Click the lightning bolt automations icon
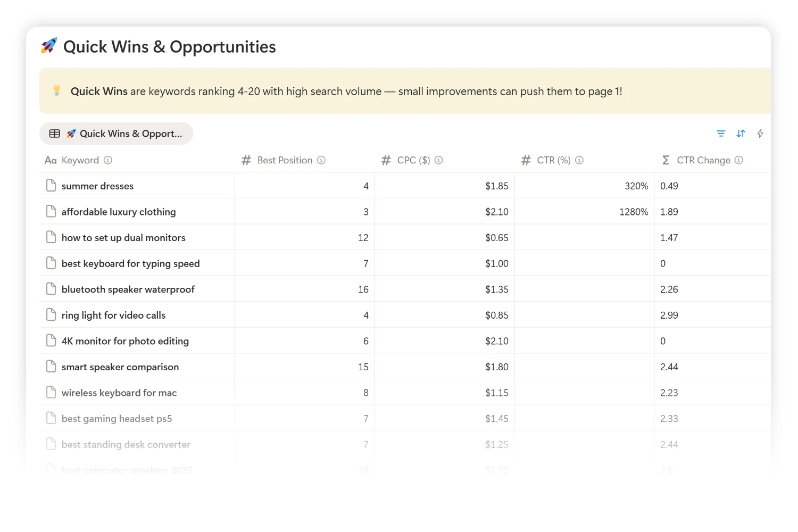Image resolution: width=798 pixels, height=532 pixels. (x=760, y=134)
